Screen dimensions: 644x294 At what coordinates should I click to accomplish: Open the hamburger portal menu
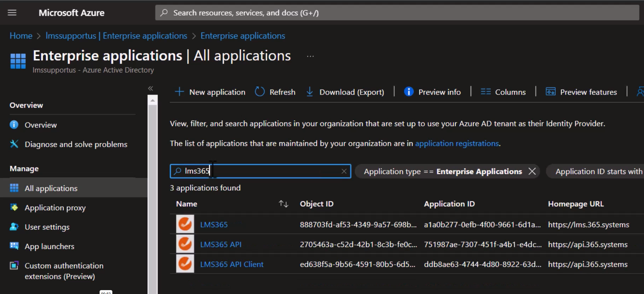click(x=12, y=13)
